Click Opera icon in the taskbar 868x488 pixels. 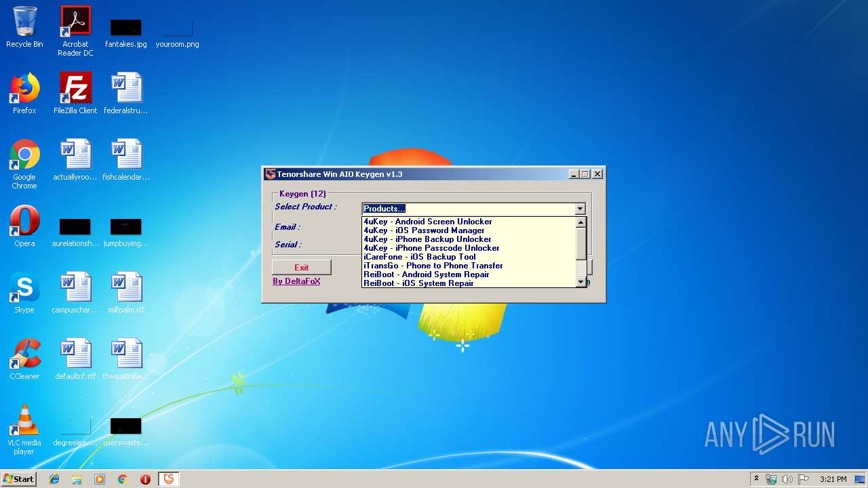click(x=145, y=479)
